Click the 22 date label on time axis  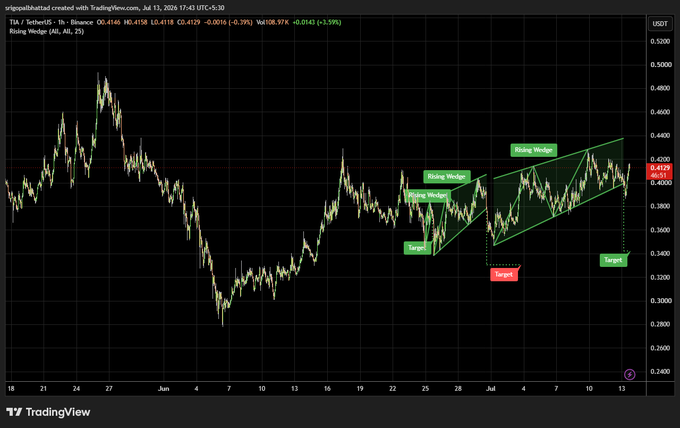pos(392,389)
